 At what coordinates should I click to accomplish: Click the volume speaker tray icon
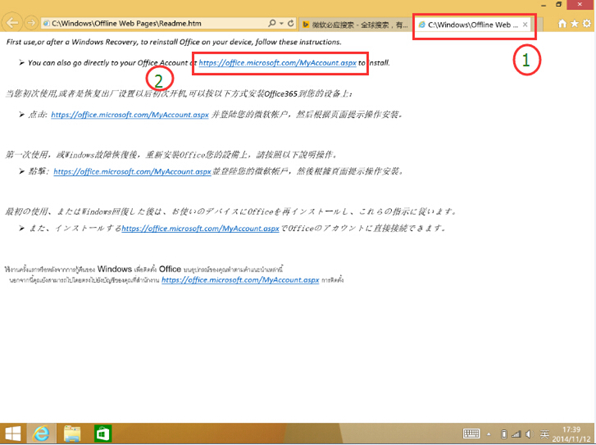[528, 434]
